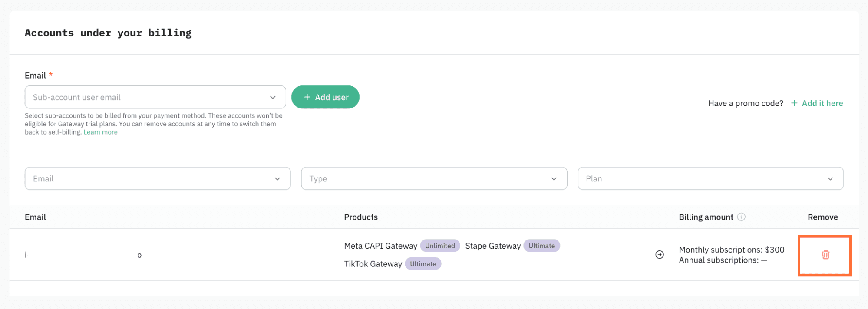Click the Ultimate badge next to TikTok Gateway
The height and width of the screenshot is (309, 868).
[423, 264]
